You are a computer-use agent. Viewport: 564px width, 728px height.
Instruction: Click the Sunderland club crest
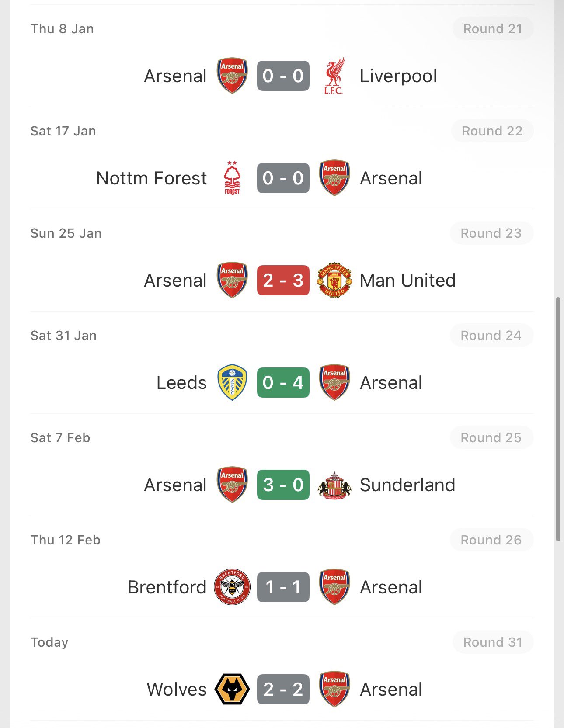point(334,485)
